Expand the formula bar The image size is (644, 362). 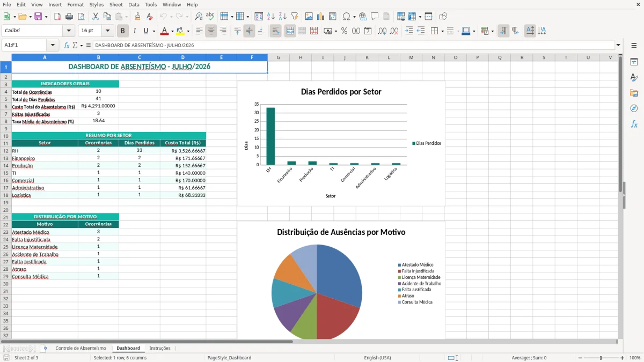pos(619,45)
